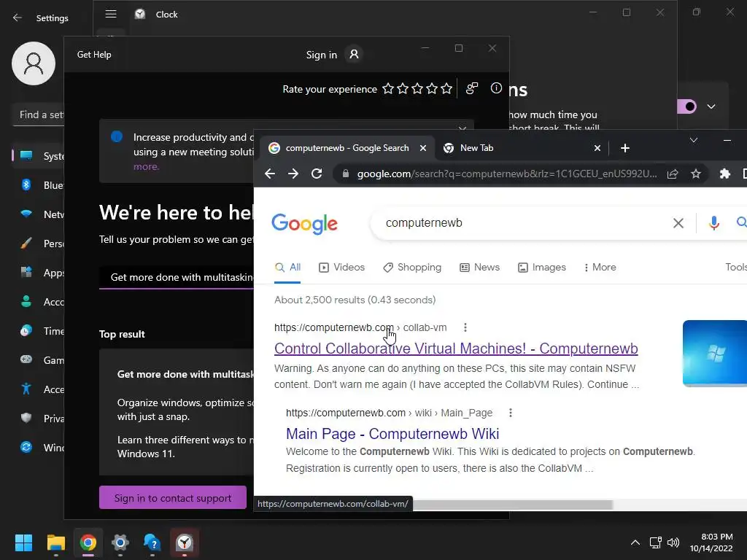View site information padlock icon
Viewport: 747px width, 560px height.
346,174
